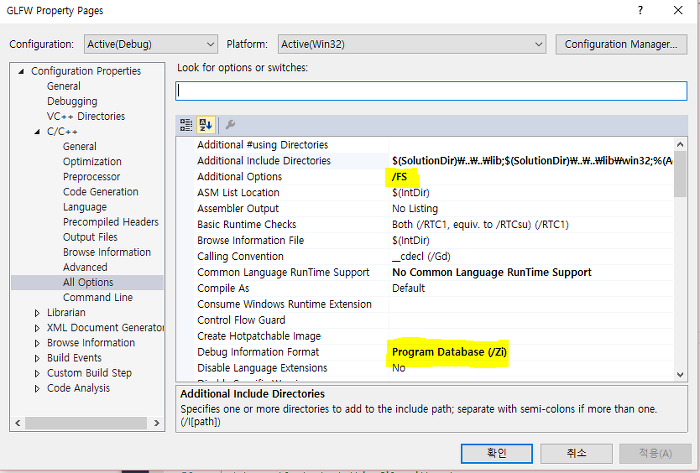This screenshot has width=700, height=473.
Task: Click the Compile As Default value
Action: tap(408, 288)
